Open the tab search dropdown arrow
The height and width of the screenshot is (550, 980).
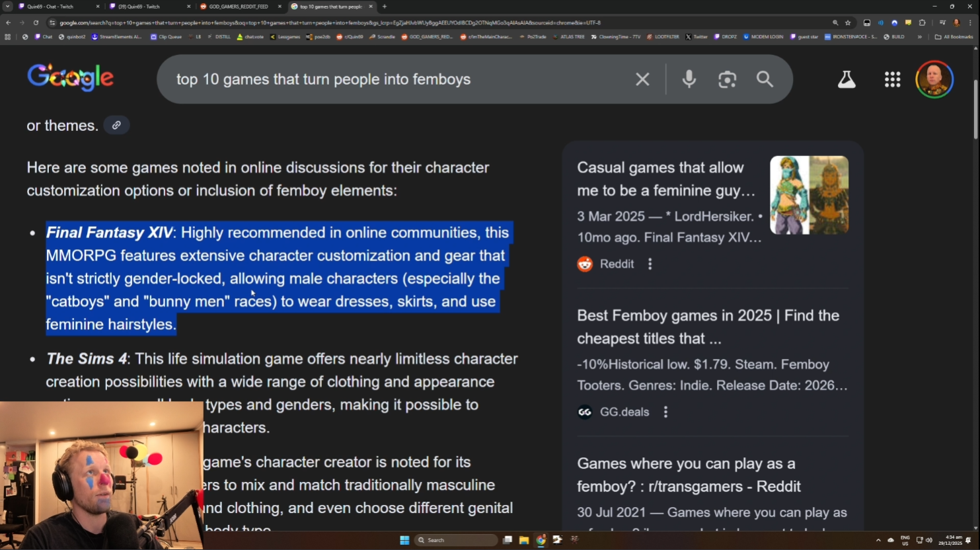click(x=7, y=7)
